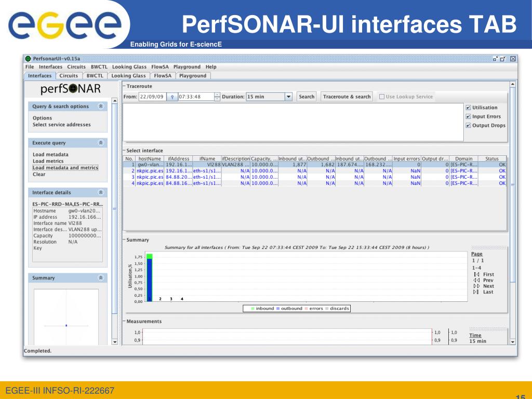This screenshot has width=532, height=399.
Task: Collapse the Query & search options panel
Action: pos(101,106)
